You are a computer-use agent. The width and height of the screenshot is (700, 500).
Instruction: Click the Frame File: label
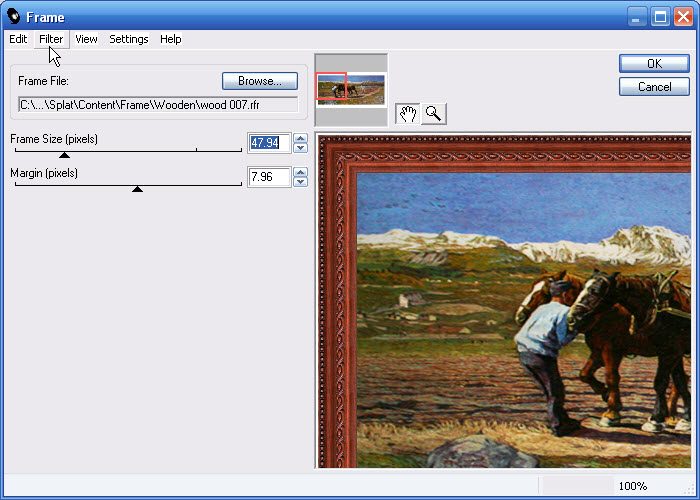pyautogui.click(x=43, y=81)
